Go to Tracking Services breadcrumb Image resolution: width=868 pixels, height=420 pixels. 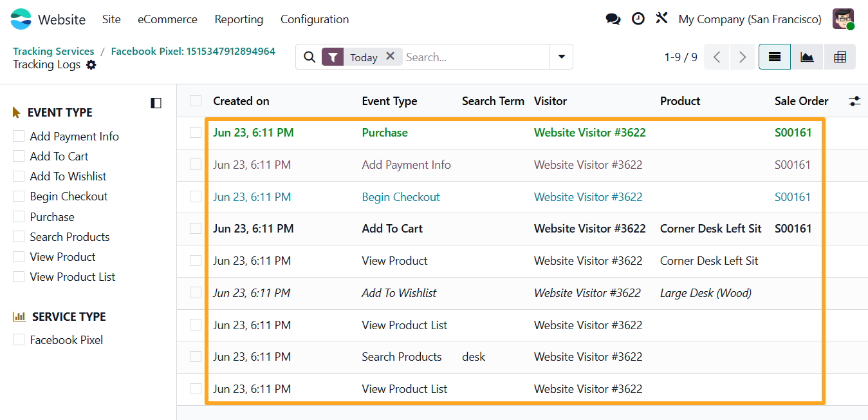point(53,51)
